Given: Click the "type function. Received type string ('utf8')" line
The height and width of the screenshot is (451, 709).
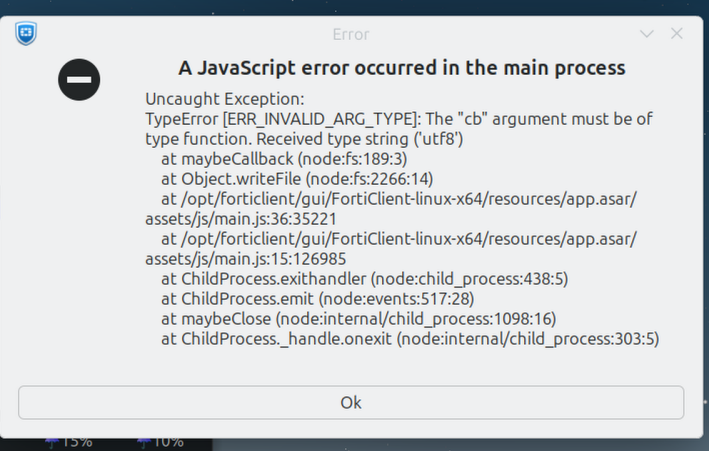Looking at the screenshot, I should (x=304, y=139).
